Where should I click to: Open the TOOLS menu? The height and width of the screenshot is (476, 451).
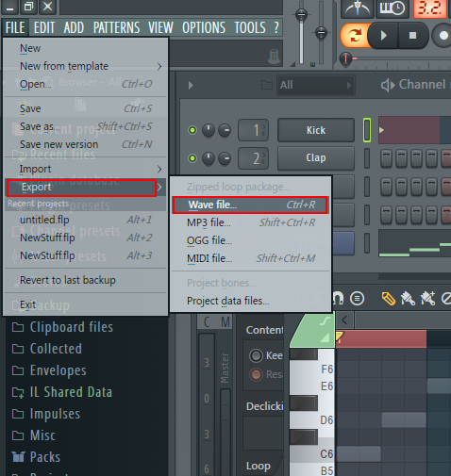250,27
